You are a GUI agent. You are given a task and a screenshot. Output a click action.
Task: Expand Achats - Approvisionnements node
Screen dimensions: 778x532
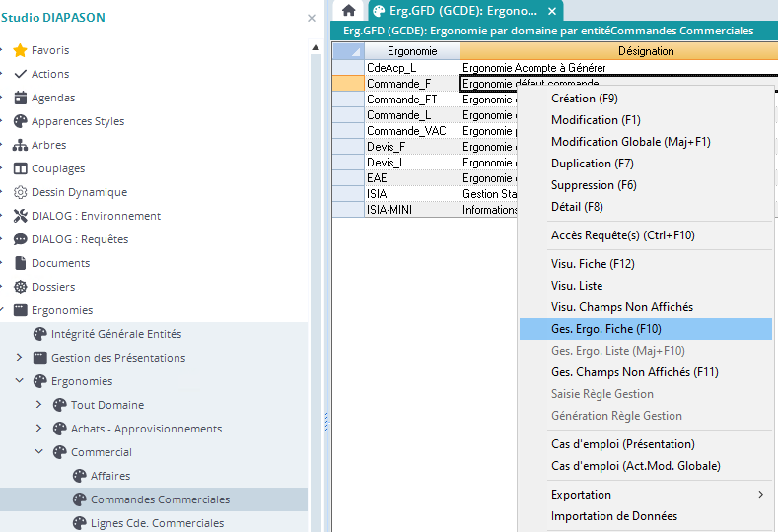(x=39, y=429)
